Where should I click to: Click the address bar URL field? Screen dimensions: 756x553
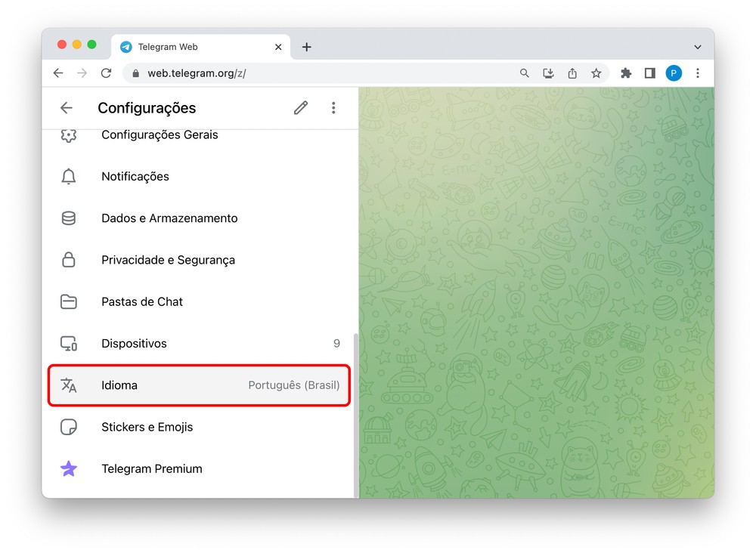(318, 73)
